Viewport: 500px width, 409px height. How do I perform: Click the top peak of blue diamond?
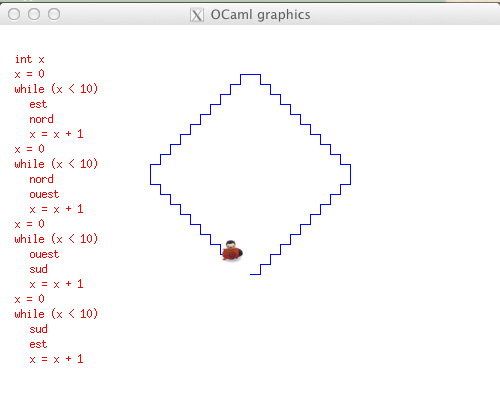tap(250, 75)
